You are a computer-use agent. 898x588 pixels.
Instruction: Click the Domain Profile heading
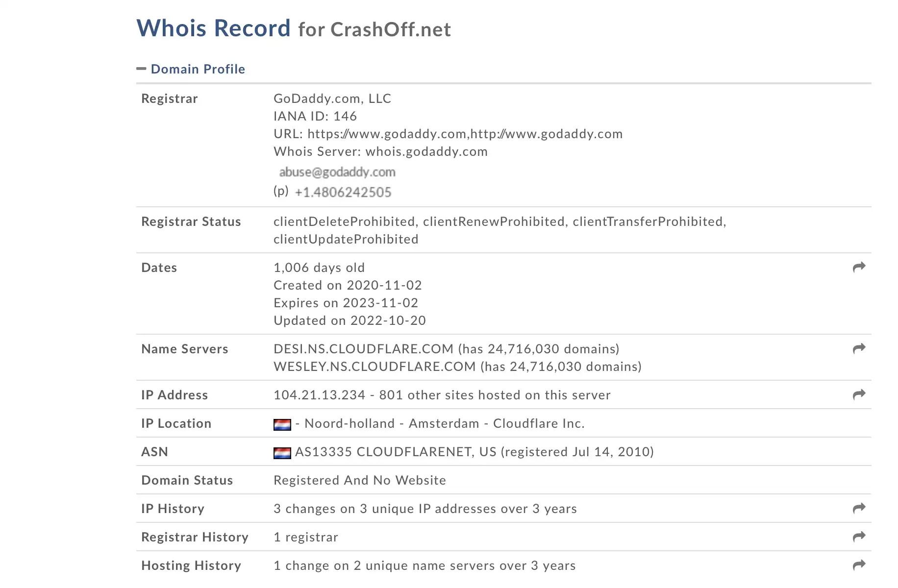198,69
